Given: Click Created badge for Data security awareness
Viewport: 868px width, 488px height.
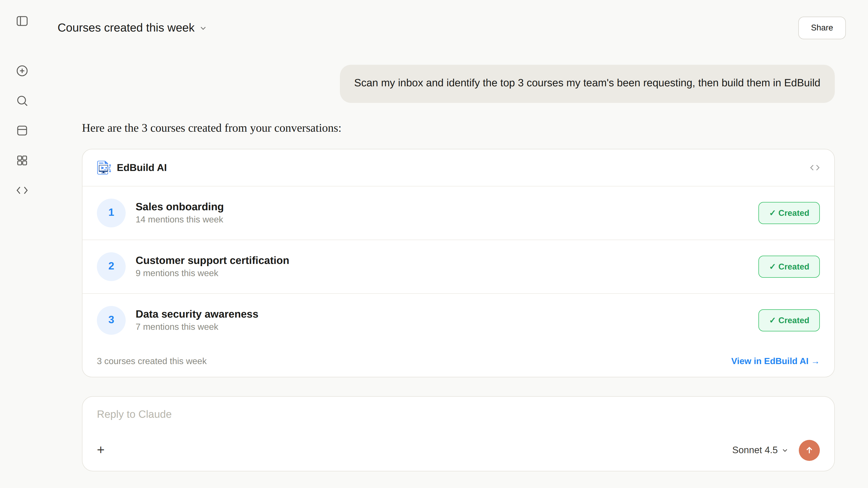Looking at the screenshot, I should click(x=789, y=320).
